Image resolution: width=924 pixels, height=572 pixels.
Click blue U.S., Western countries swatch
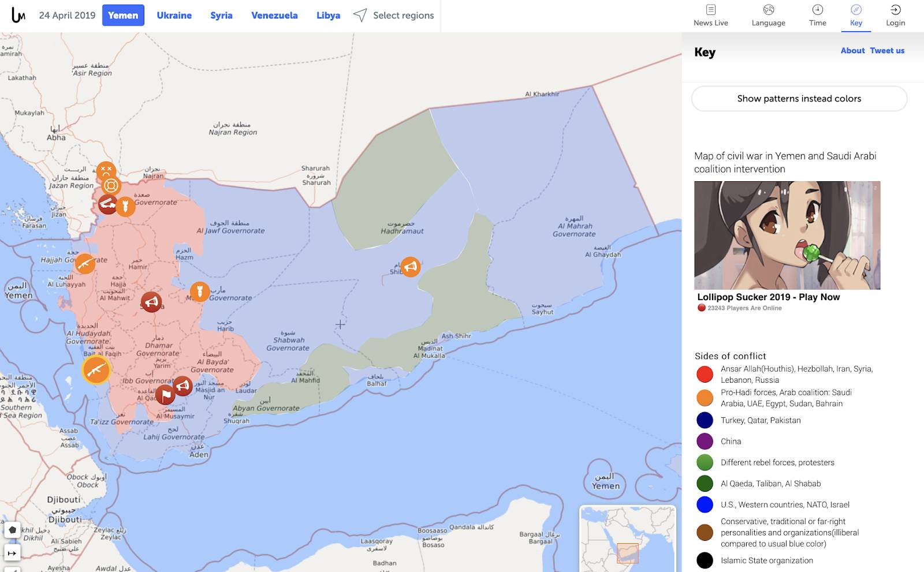pos(705,504)
